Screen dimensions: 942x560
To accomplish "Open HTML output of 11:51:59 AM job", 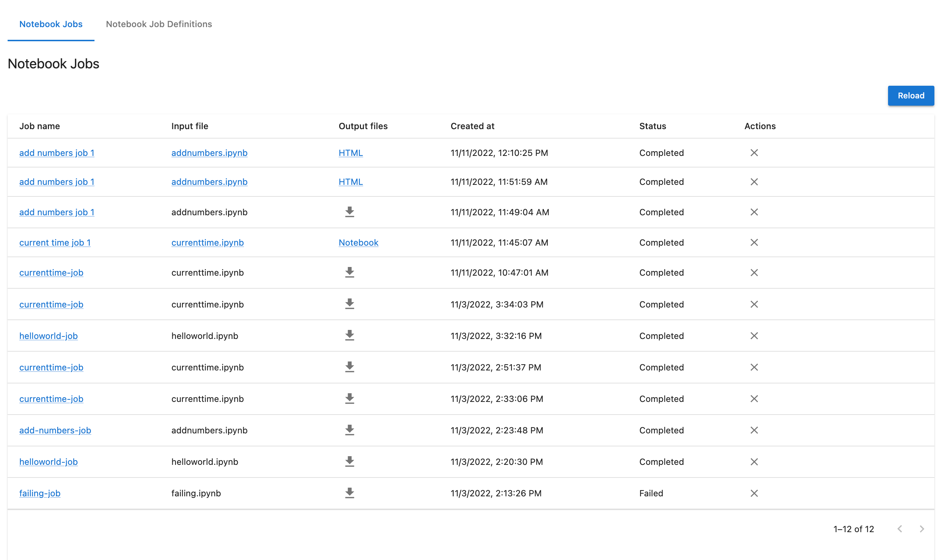I will 350,182.
